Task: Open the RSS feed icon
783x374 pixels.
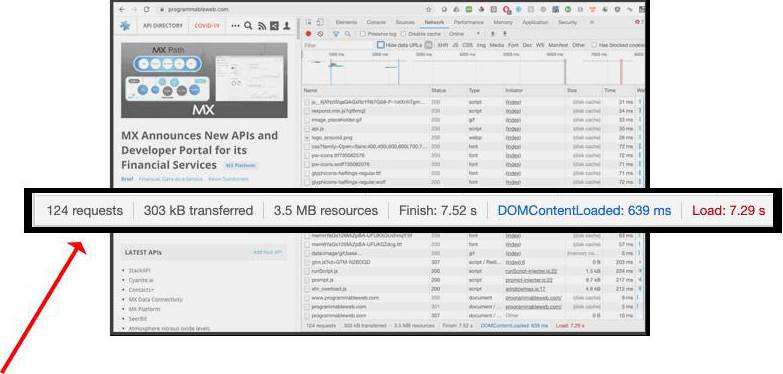Action: (262, 26)
